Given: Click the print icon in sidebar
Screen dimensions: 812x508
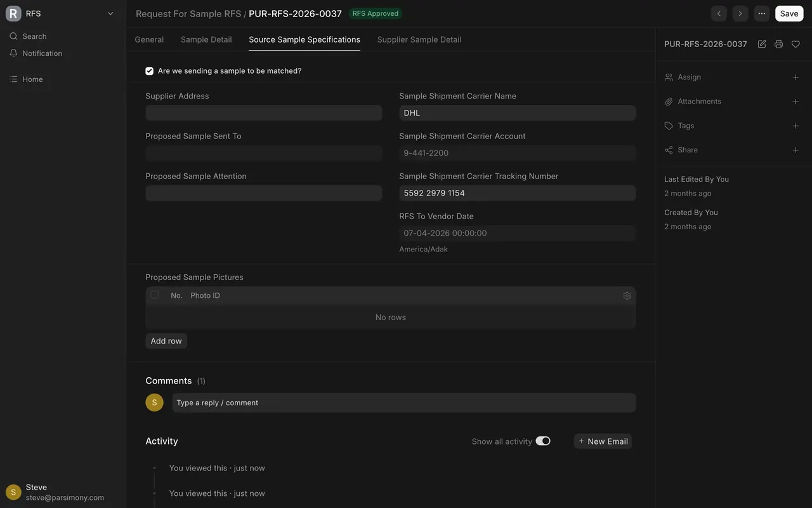Looking at the screenshot, I should point(778,44).
